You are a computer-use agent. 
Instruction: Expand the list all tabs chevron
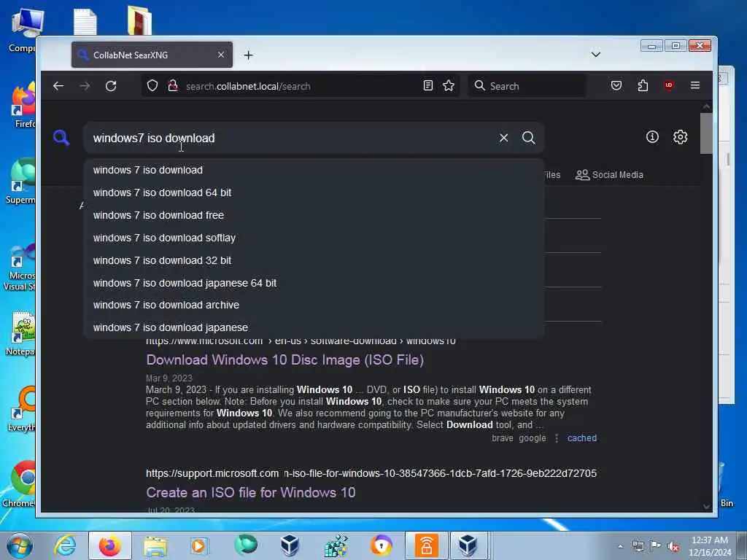[x=595, y=55]
